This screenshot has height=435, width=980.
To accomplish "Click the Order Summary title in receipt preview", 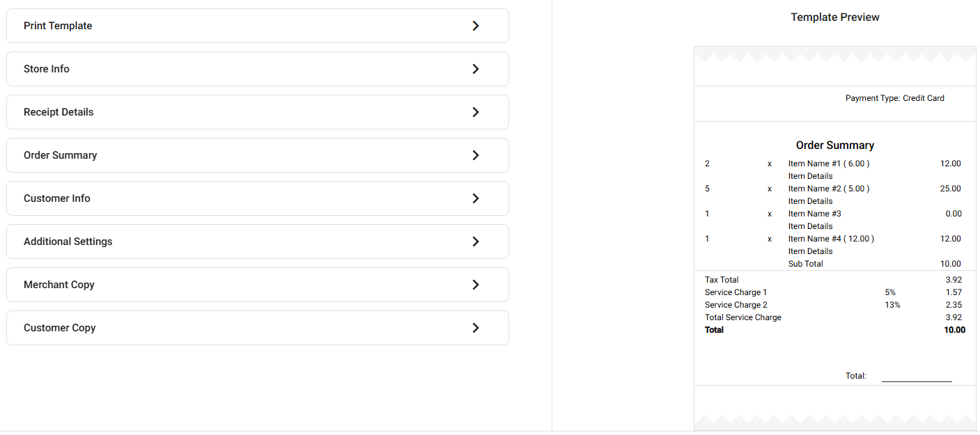I will 835,145.
